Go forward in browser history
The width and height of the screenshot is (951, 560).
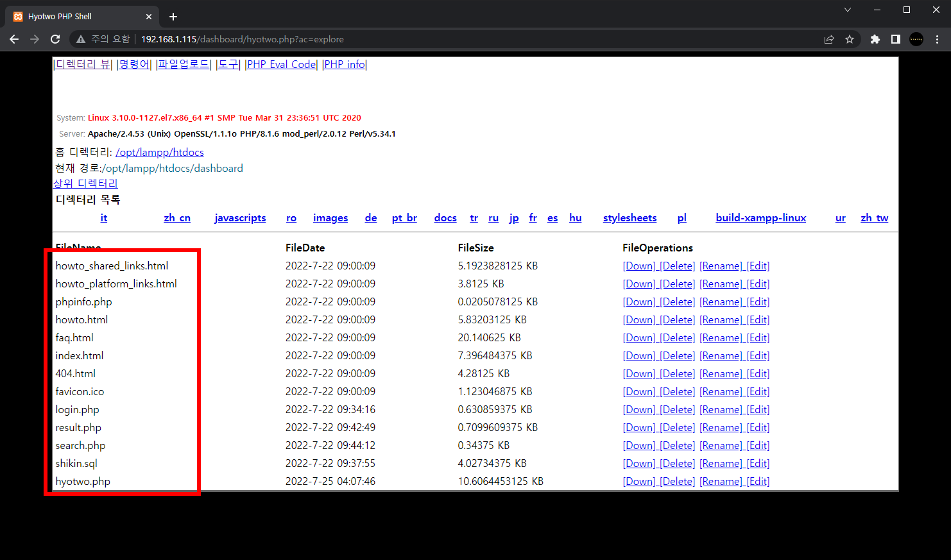pos(35,39)
